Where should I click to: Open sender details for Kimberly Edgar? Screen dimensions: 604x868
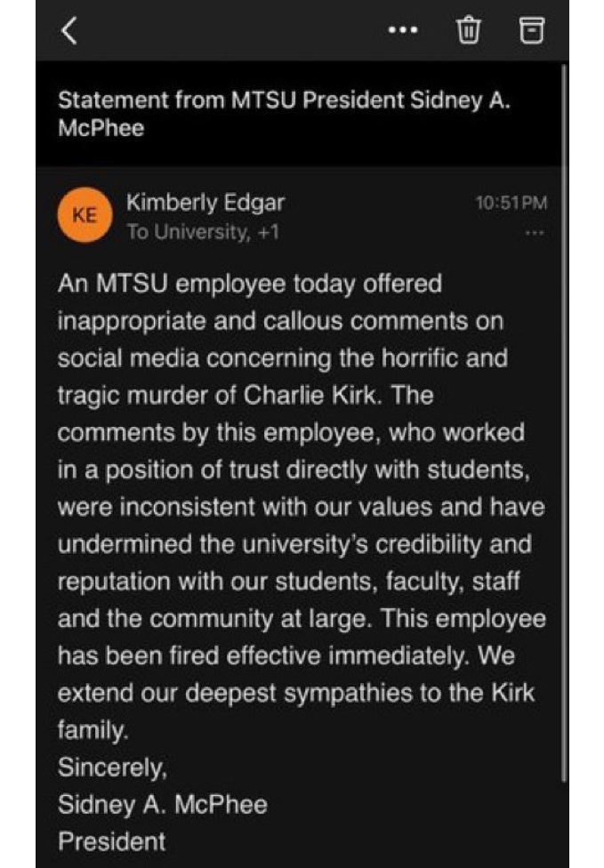tap(205, 203)
